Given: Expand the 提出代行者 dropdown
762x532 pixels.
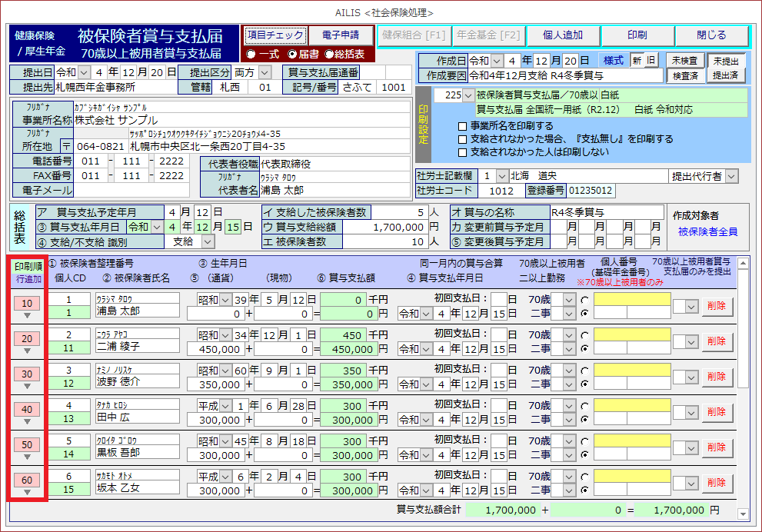Looking at the screenshot, I should click(730, 176).
